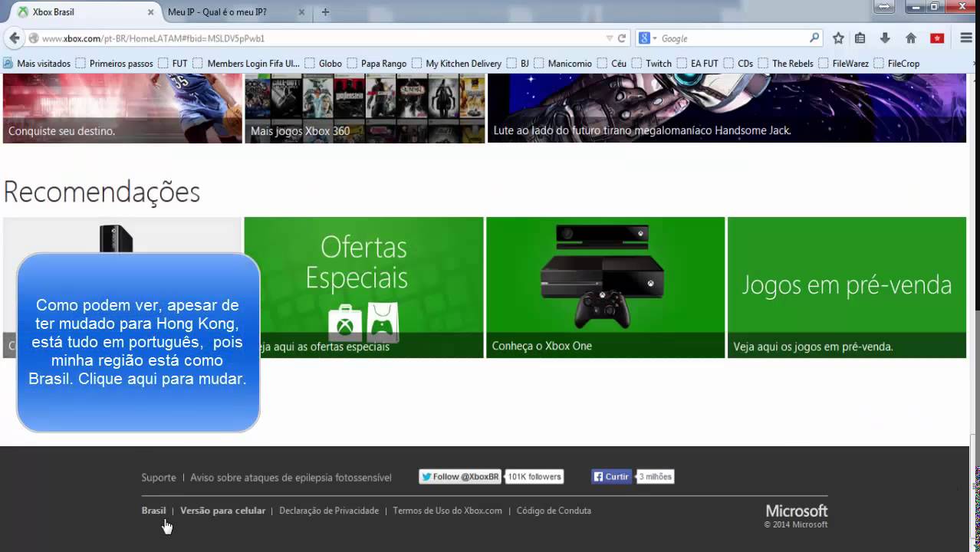Open the Conheça o Xbox One tile

pyautogui.click(x=605, y=287)
